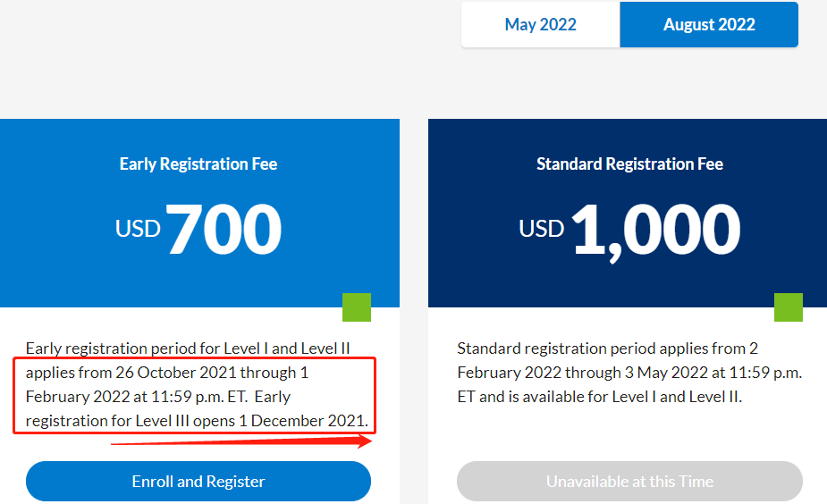Click the Early Registration Fee heading

point(198,164)
